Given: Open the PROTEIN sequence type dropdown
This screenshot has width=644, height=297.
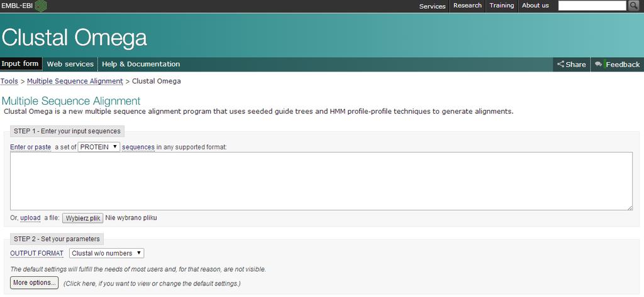Looking at the screenshot, I should 99,147.
